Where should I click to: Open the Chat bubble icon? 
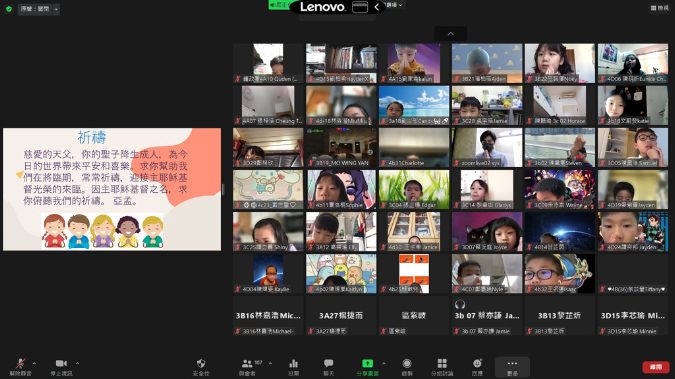(328, 367)
